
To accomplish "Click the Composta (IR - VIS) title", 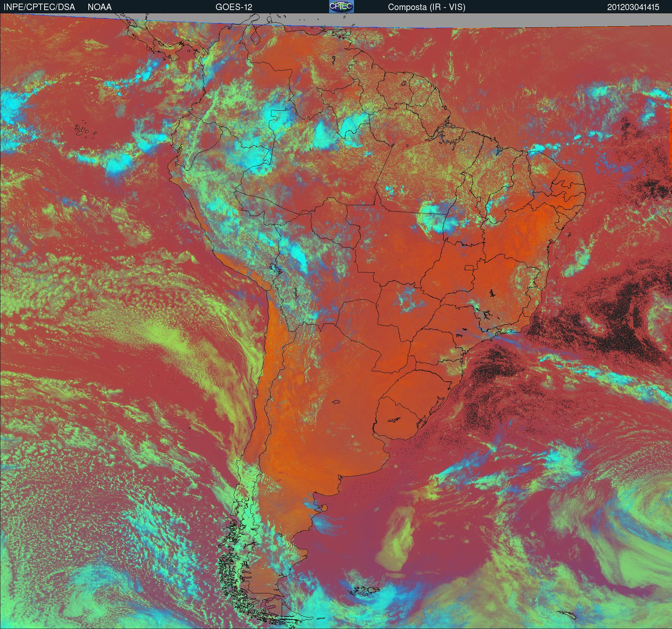I will point(427,7).
